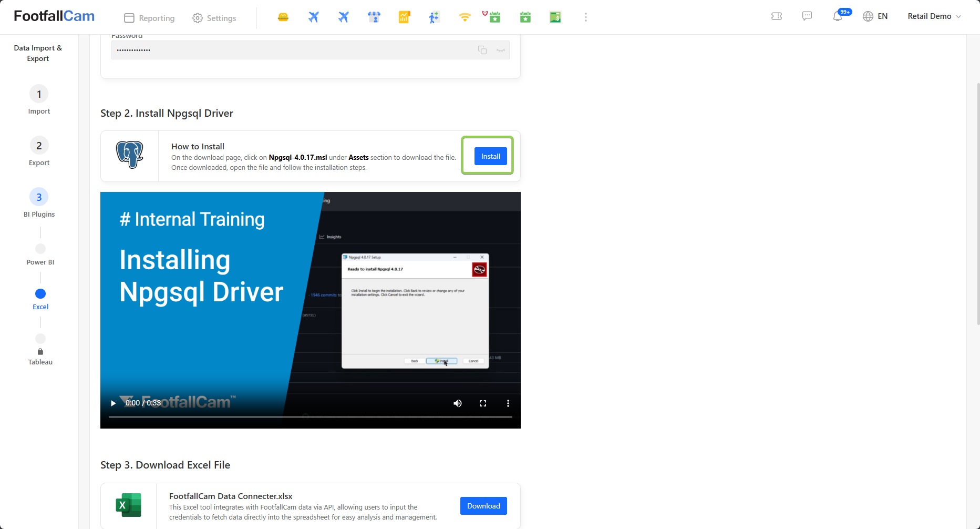The image size is (980, 529).
Task: Click the PostgreSQL elephant icon
Action: [x=129, y=155]
